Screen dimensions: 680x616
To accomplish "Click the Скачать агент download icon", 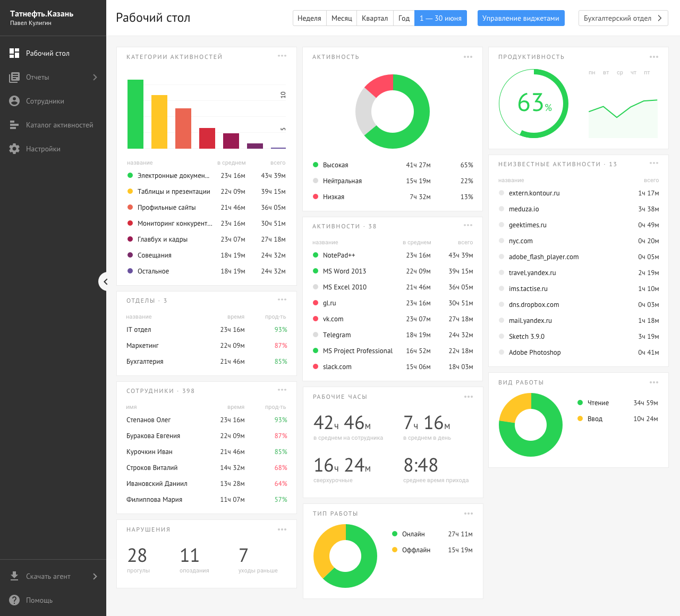I will (14, 576).
